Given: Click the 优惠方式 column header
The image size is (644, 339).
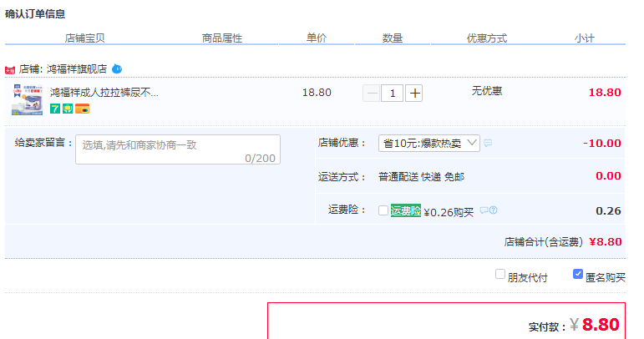Looking at the screenshot, I should coord(487,38).
